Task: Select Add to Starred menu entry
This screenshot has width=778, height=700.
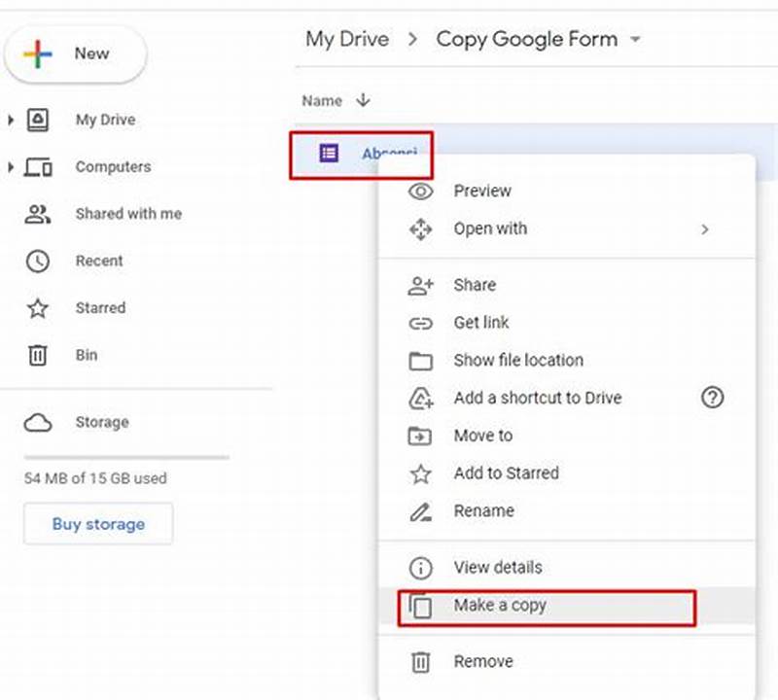Action: tap(506, 473)
